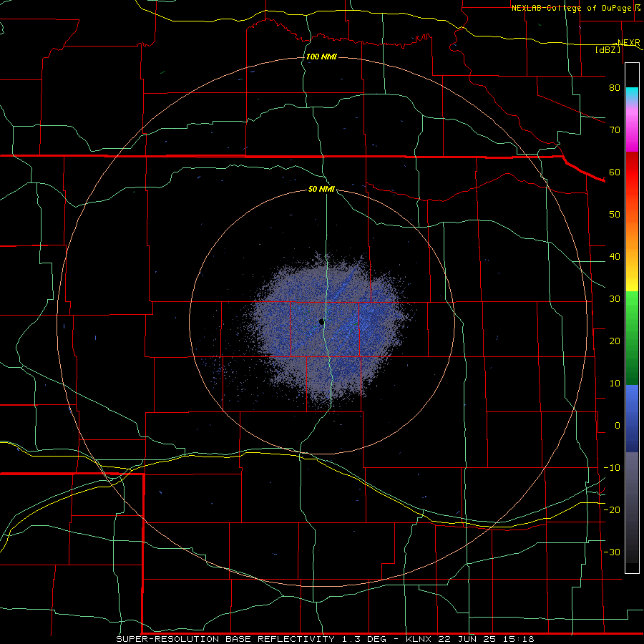The width and height of the screenshot is (644, 644).
Task: Click the -20 value on dBZ scale
Action: coord(612,509)
